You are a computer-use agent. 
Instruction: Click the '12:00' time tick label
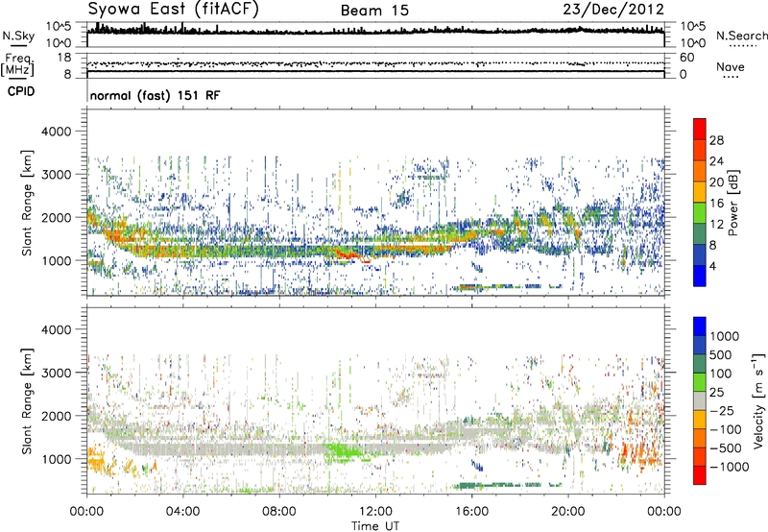click(375, 512)
